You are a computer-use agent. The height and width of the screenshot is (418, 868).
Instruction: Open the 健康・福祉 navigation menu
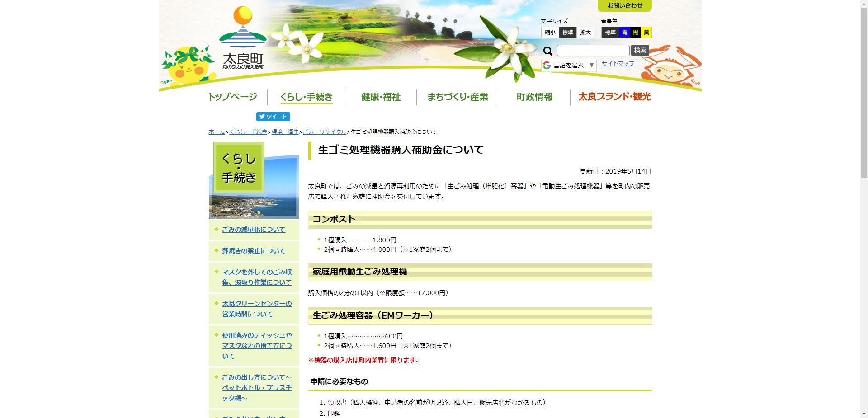380,97
